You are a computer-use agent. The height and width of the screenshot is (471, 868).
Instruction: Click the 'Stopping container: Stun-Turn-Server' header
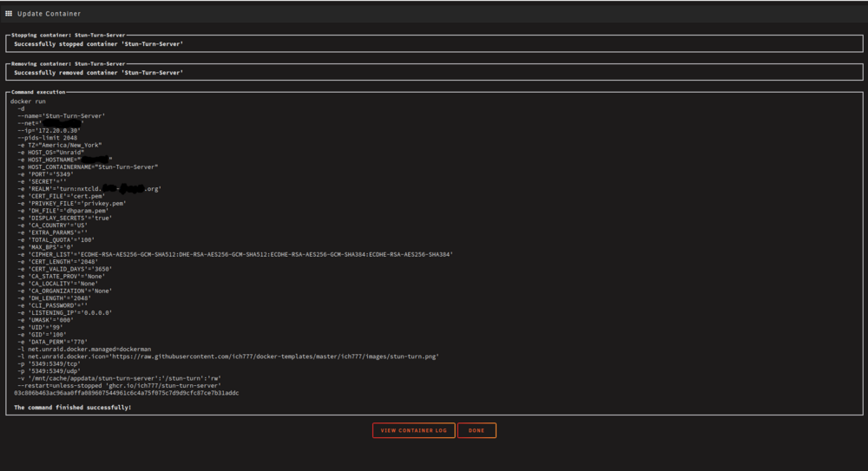pyautogui.click(x=68, y=35)
